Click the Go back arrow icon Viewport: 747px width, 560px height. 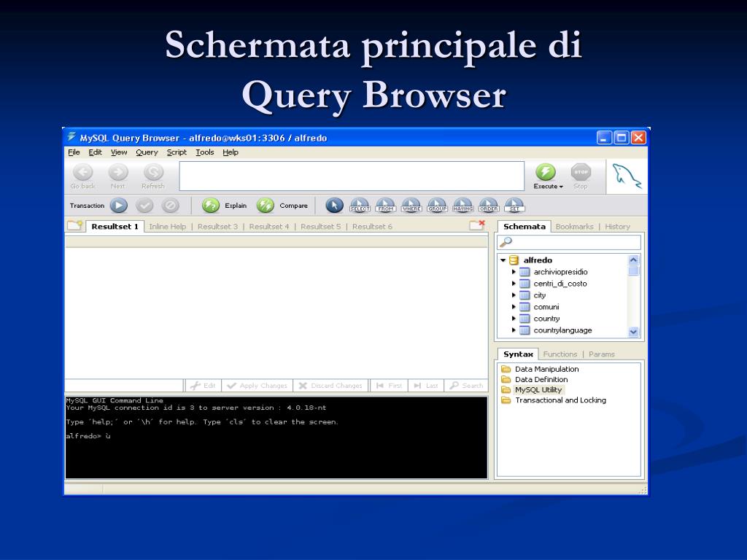82,172
